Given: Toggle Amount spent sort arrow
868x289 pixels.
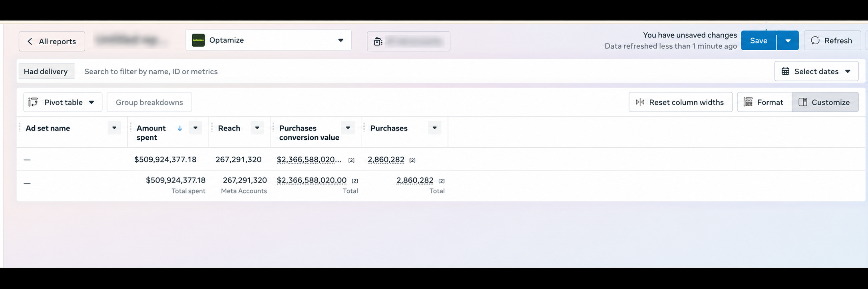Looking at the screenshot, I should click(x=180, y=128).
